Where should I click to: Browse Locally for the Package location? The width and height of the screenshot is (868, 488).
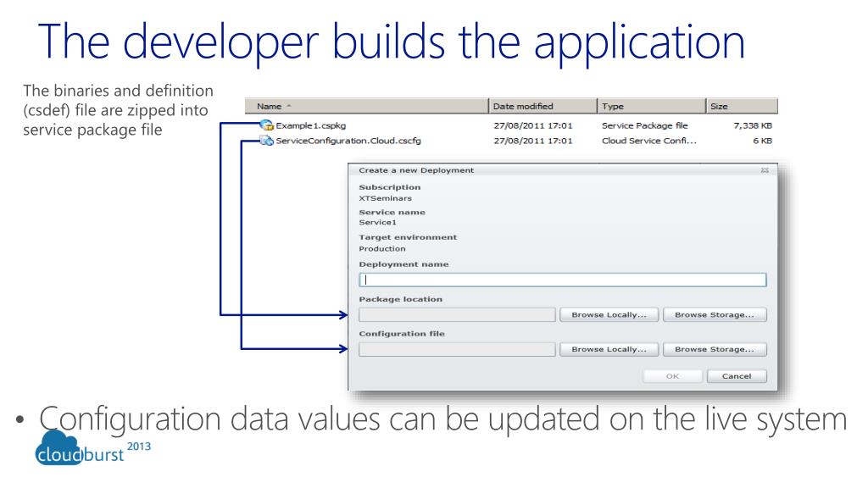pyautogui.click(x=609, y=315)
